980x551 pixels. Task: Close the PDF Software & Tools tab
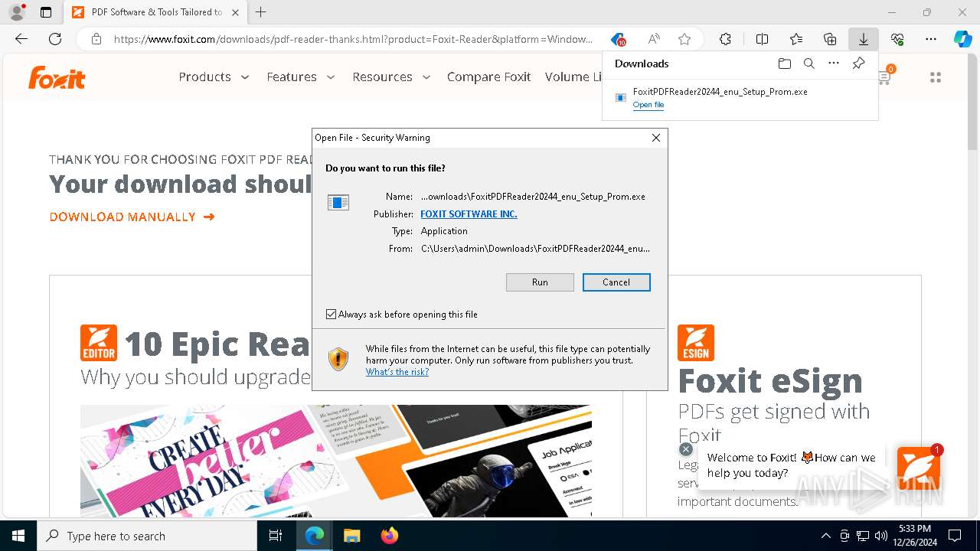[x=235, y=12]
